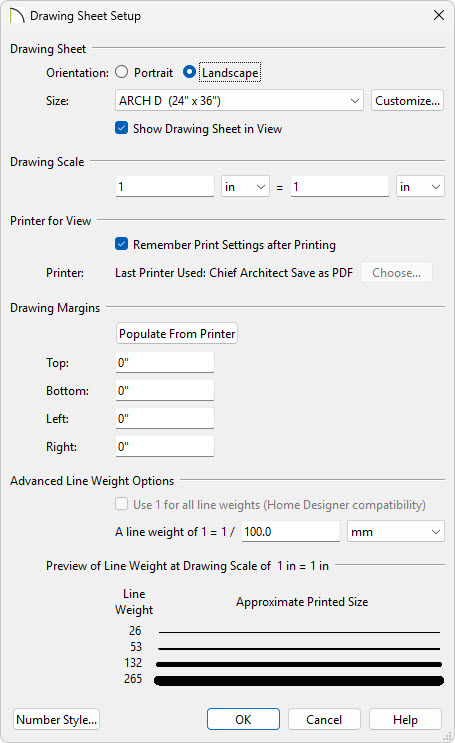
Task: Open the sheet Size dropdown
Action: 239,100
